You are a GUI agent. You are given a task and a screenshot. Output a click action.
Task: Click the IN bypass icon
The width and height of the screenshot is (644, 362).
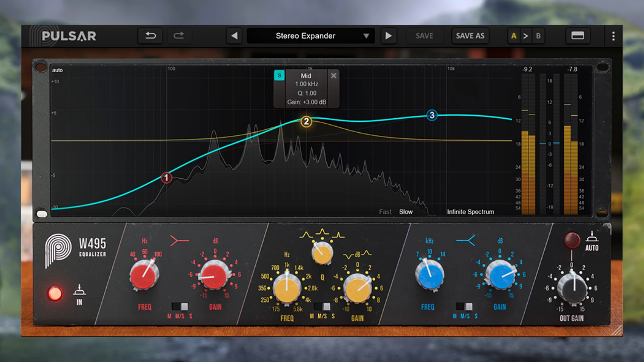coord(79,290)
